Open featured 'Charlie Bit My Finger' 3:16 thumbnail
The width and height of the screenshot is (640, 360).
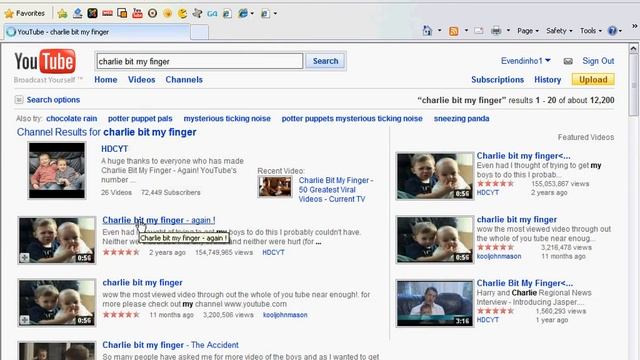click(435, 303)
